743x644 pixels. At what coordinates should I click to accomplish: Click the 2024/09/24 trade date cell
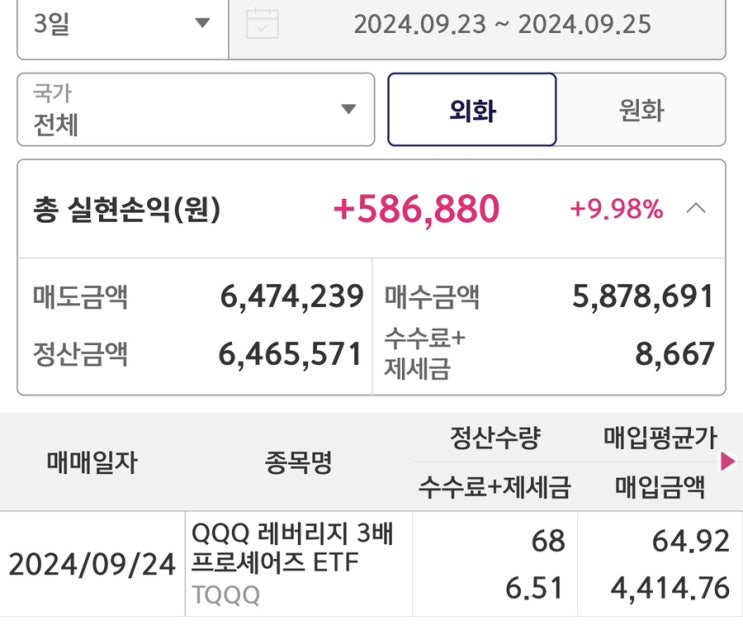coord(92,565)
